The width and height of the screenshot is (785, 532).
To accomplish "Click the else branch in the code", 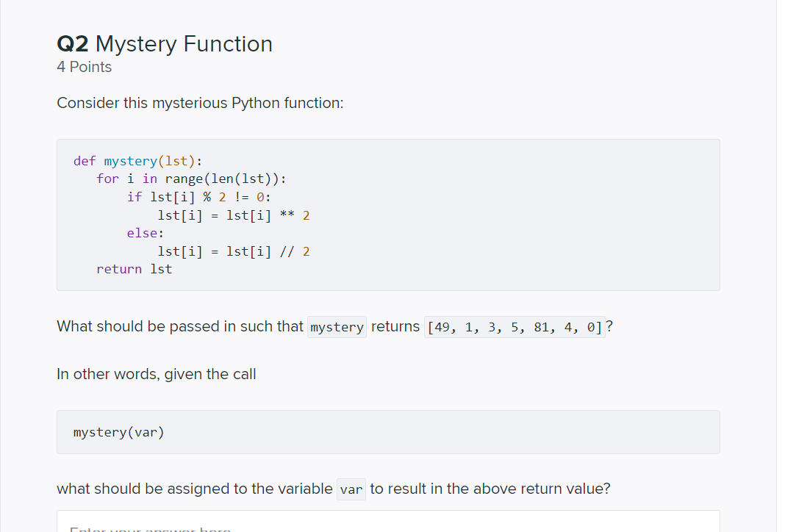I will [142, 233].
